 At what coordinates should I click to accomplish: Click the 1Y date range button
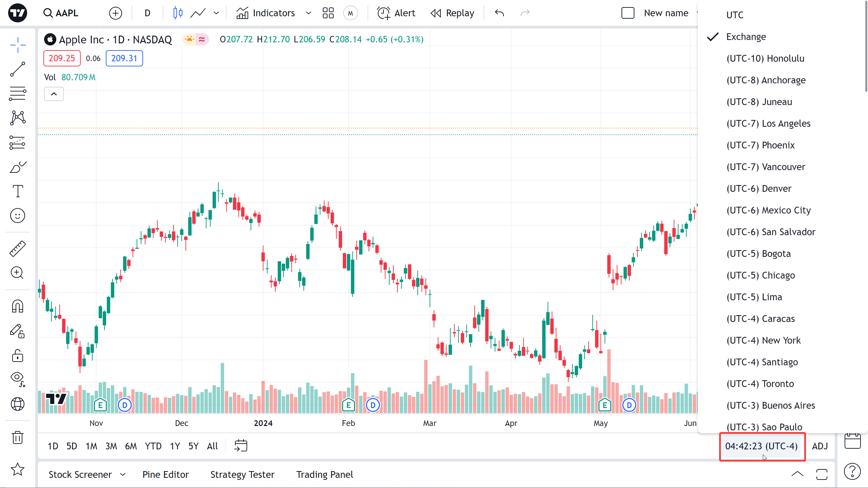(175, 446)
